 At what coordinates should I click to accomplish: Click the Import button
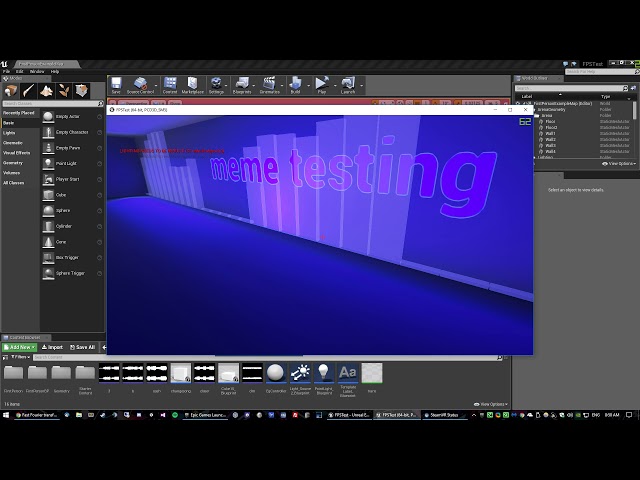pyautogui.click(x=52, y=347)
